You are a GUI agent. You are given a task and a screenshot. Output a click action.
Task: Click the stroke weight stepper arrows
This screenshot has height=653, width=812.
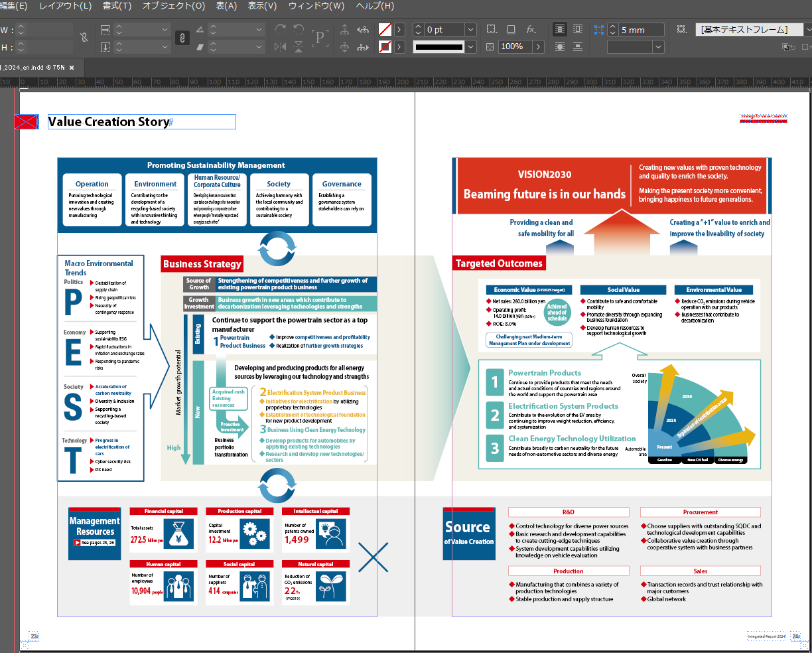[x=418, y=30]
